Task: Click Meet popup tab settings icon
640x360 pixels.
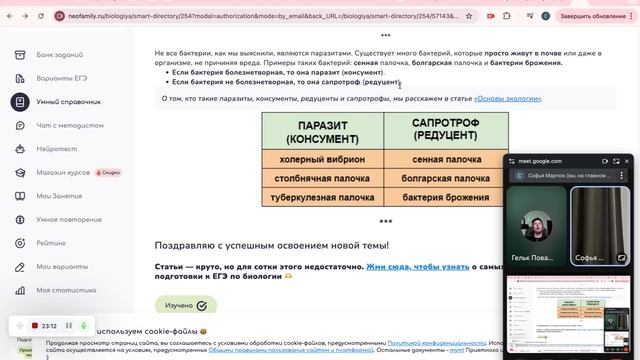Action: [512, 161]
